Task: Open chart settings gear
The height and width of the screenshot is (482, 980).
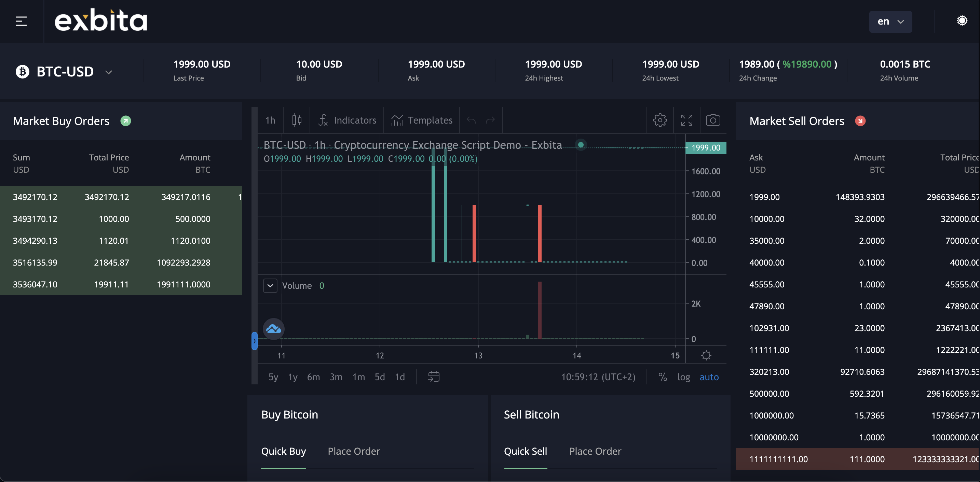Action: pyautogui.click(x=660, y=120)
